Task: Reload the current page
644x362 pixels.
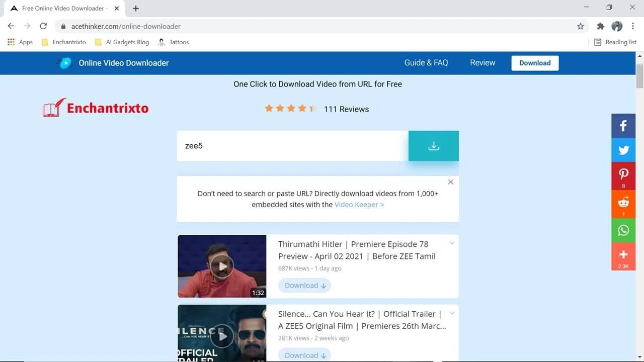Action: 43,26
